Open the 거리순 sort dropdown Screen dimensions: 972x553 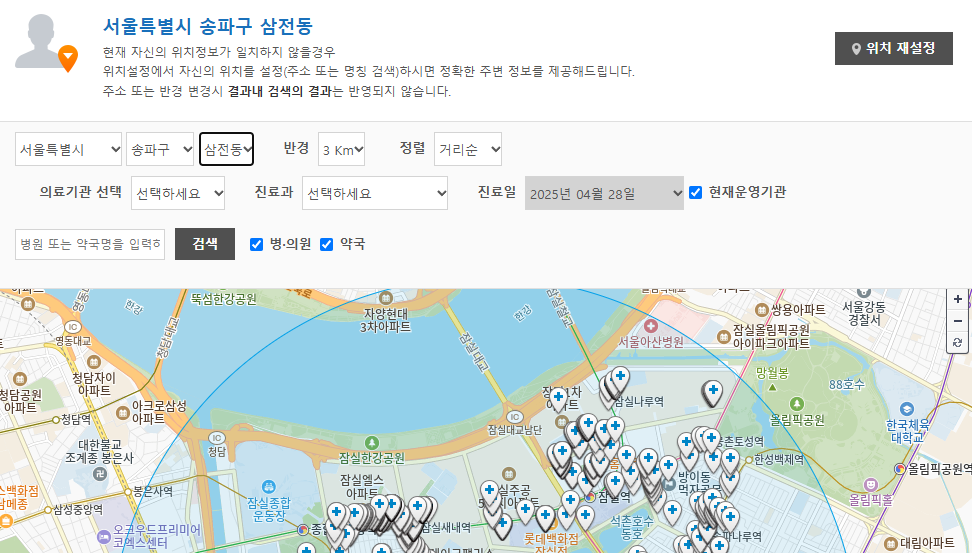tap(468, 149)
